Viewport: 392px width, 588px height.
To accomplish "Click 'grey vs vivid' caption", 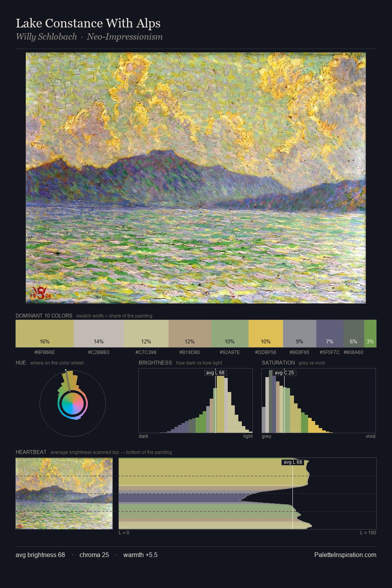I will [x=312, y=363].
